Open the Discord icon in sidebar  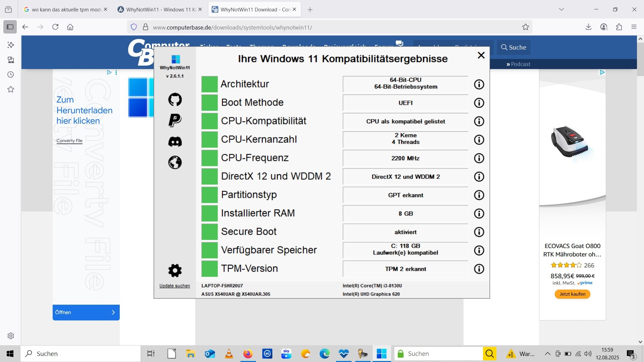pyautogui.click(x=175, y=141)
